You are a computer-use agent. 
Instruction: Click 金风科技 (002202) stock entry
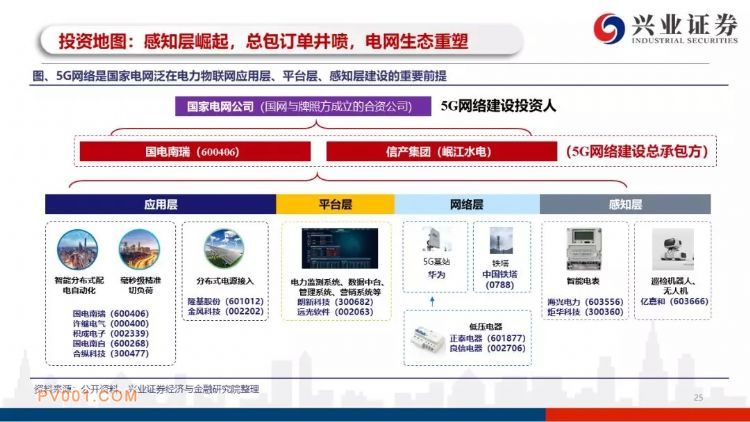click(225, 311)
